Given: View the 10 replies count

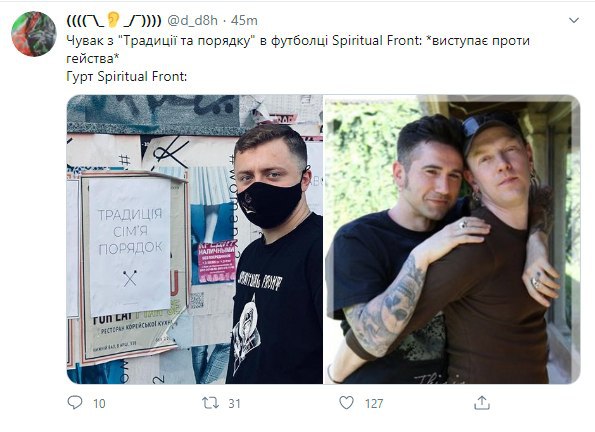Looking at the screenshot, I should pos(99,404).
